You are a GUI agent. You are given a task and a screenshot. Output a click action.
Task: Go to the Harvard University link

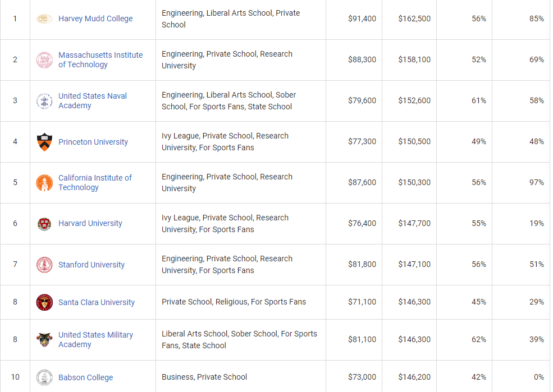pyautogui.click(x=90, y=223)
